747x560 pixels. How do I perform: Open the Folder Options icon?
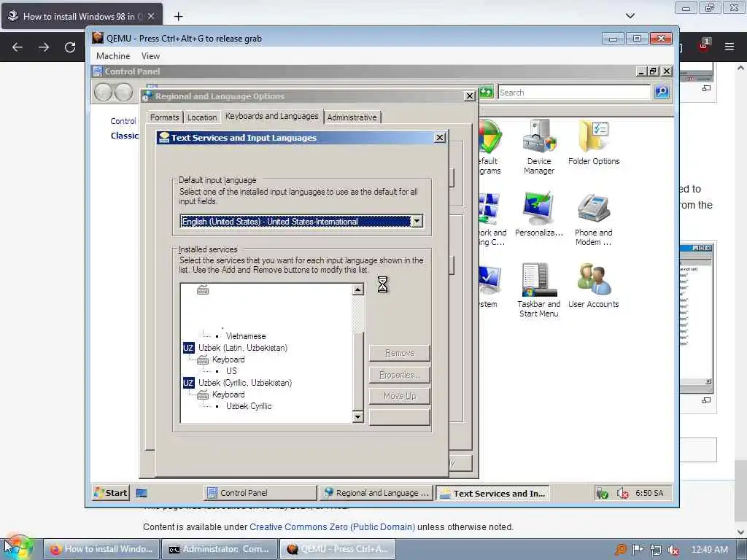point(594,143)
